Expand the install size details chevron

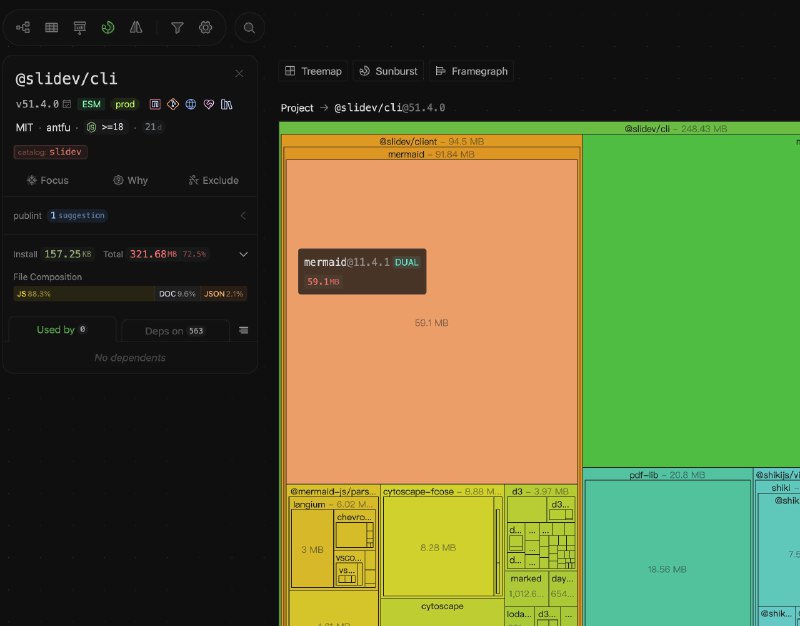[243, 254]
